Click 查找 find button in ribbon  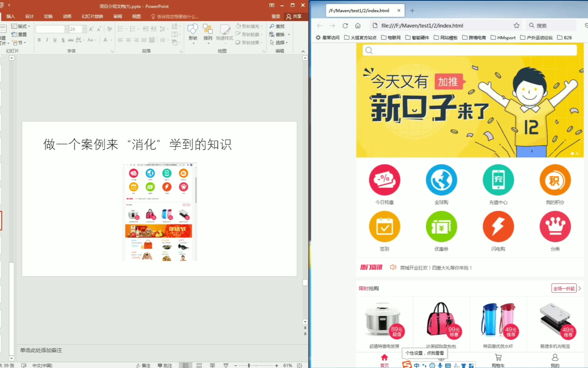click(277, 26)
